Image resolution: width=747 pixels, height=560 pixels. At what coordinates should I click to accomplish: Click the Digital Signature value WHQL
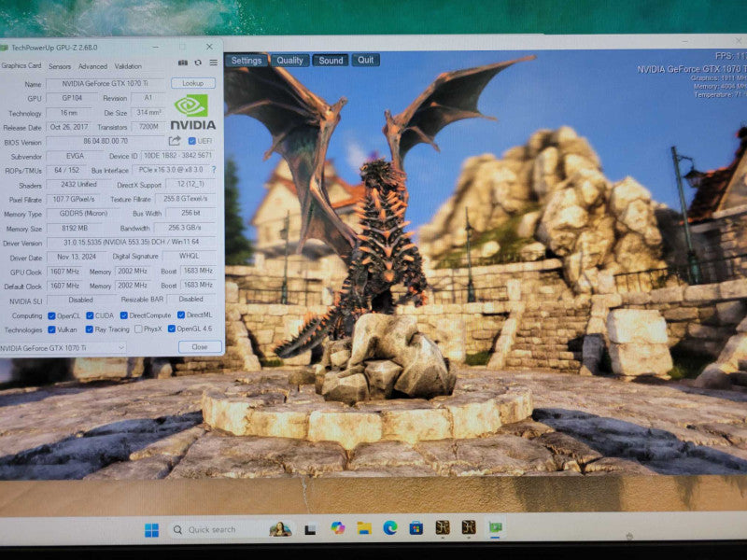[x=190, y=256]
